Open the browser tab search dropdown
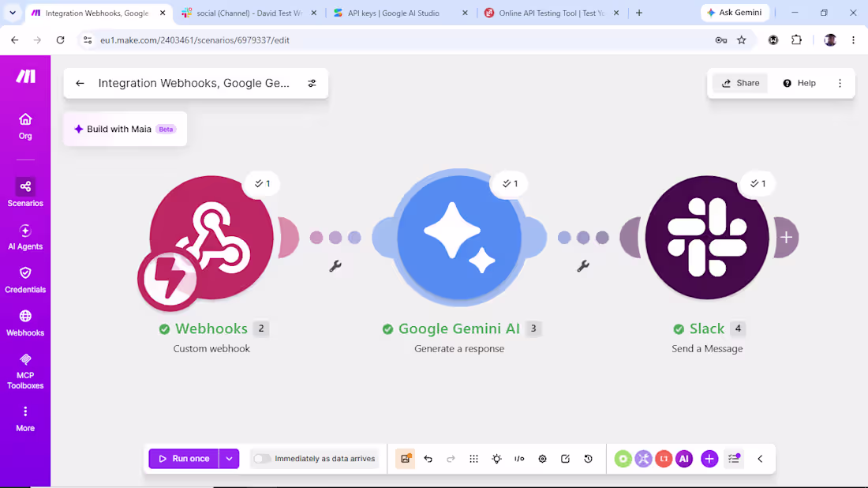Viewport: 868px width, 488px height. tap(12, 13)
